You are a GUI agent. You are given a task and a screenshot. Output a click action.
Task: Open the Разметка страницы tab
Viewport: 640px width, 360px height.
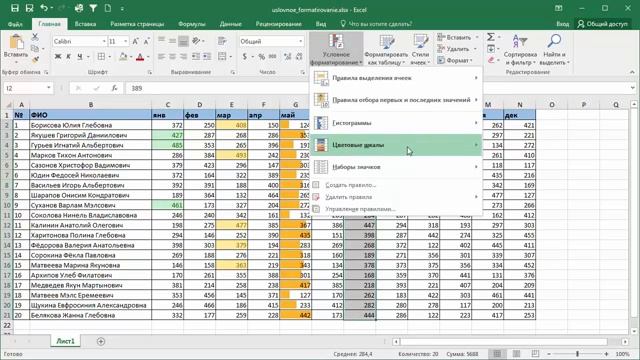pyautogui.click(x=137, y=24)
